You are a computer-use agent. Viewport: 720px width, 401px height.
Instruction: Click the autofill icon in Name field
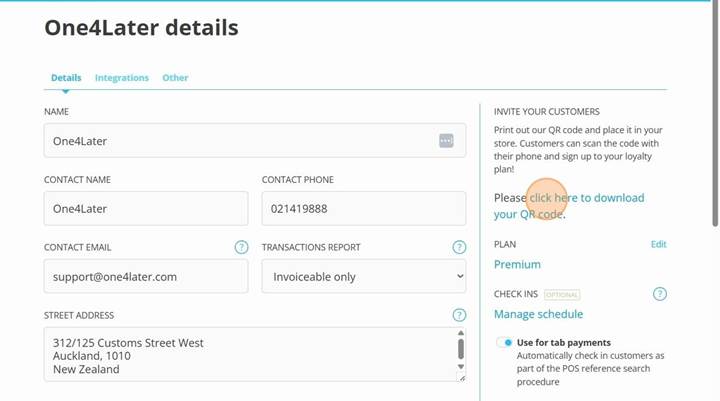(446, 141)
